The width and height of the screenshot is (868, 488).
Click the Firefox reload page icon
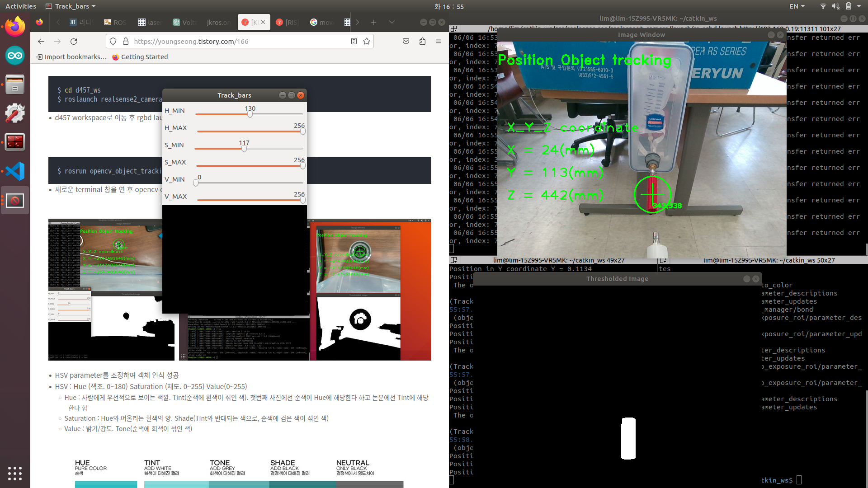tap(74, 42)
